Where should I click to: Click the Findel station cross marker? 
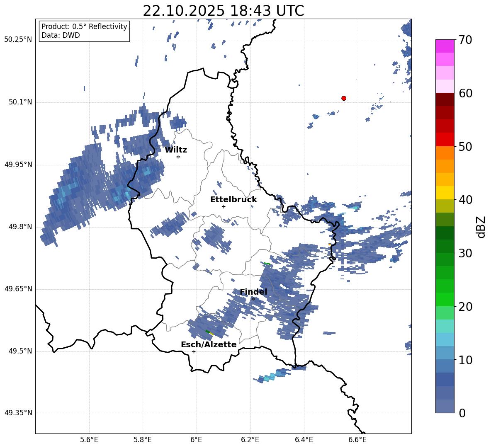pos(253,299)
